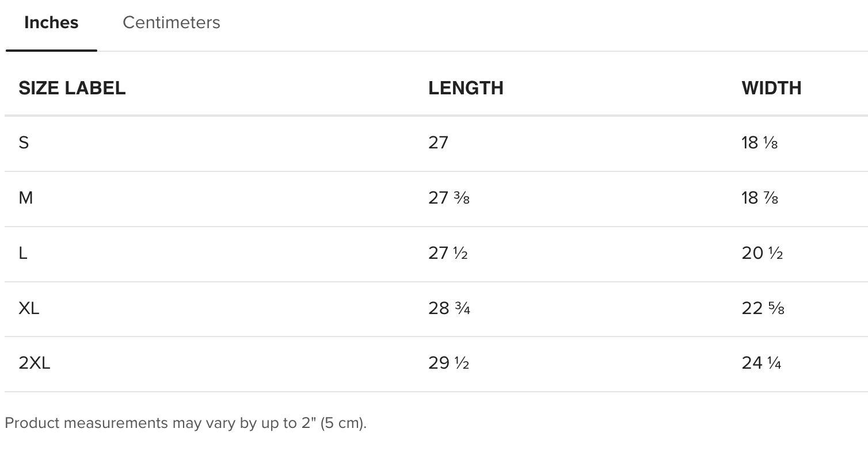Switch to the Centimeters tab
Image resolution: width=868 pixels, height=459 pixels.
tap(171, 22)
